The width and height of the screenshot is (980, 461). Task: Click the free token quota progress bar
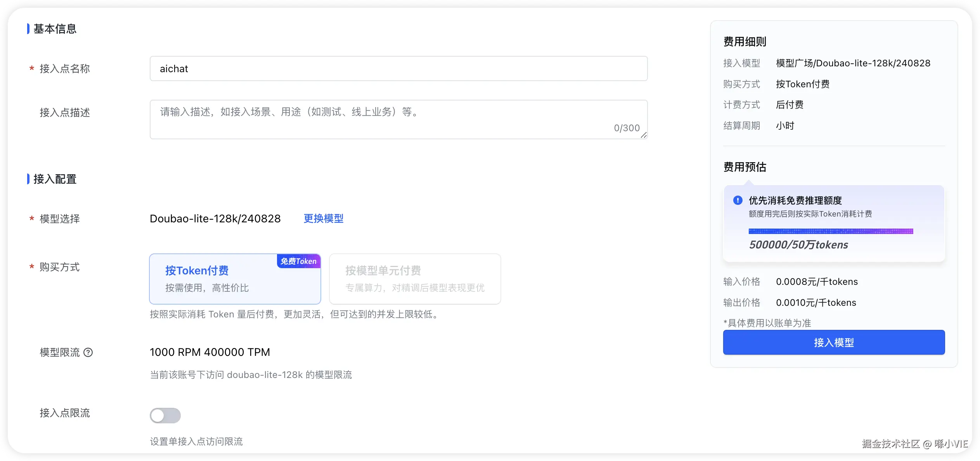tap(831, 231)
